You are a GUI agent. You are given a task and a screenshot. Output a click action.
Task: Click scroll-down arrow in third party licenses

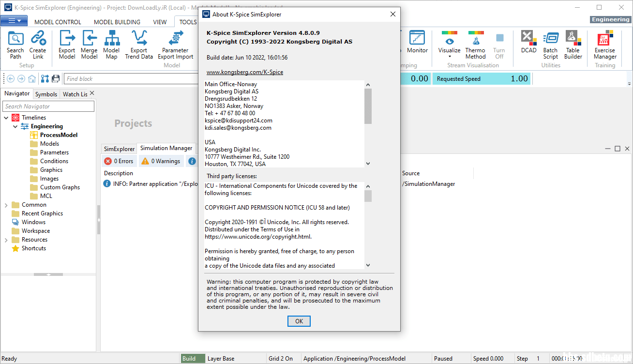pyautogui.click(x=368, y=265)
